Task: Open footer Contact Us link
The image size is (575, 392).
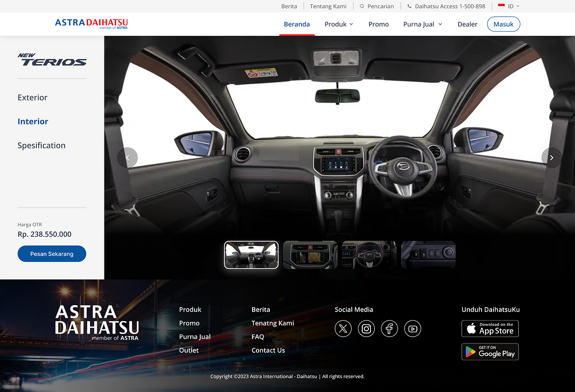Action: tap(268, 350)
